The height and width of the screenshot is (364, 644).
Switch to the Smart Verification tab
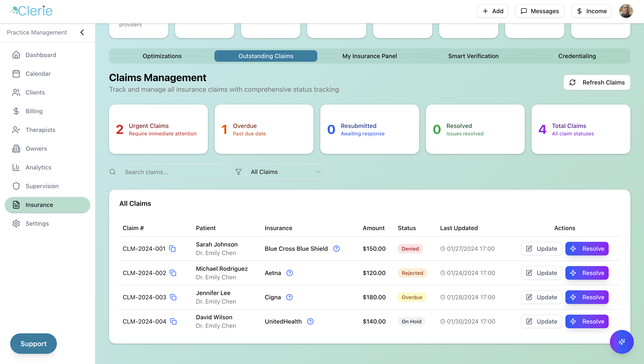tap(473, 56)
